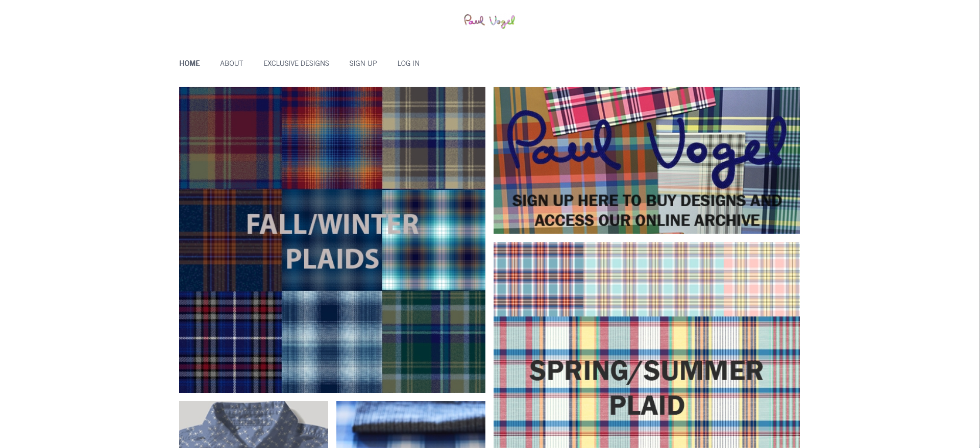The width and height of the screenshot is (980, 448).
Task: Open the Fall/Winter Plaids banner
Action: 332,240
